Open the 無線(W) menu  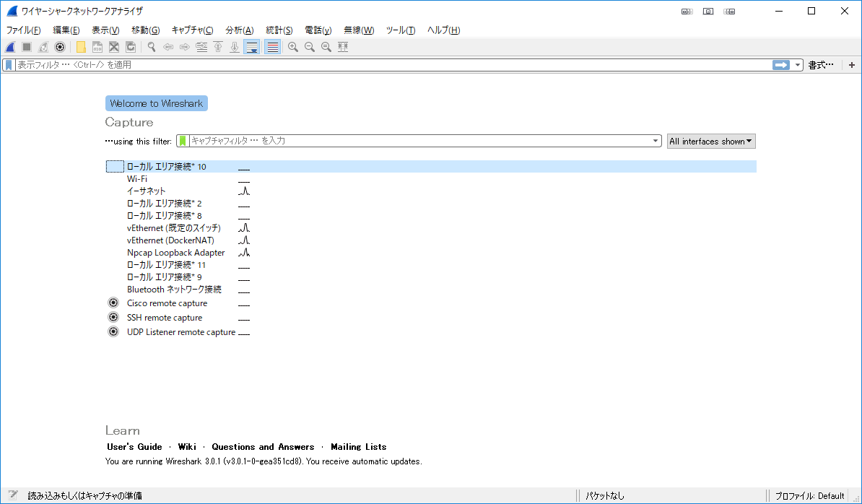point(359,30)
